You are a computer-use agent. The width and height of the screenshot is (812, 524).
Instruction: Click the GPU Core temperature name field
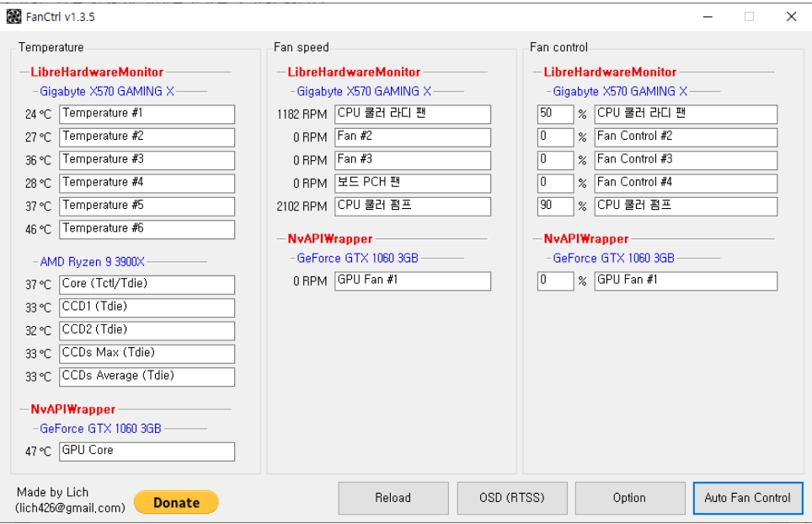(x=147, y=452)
